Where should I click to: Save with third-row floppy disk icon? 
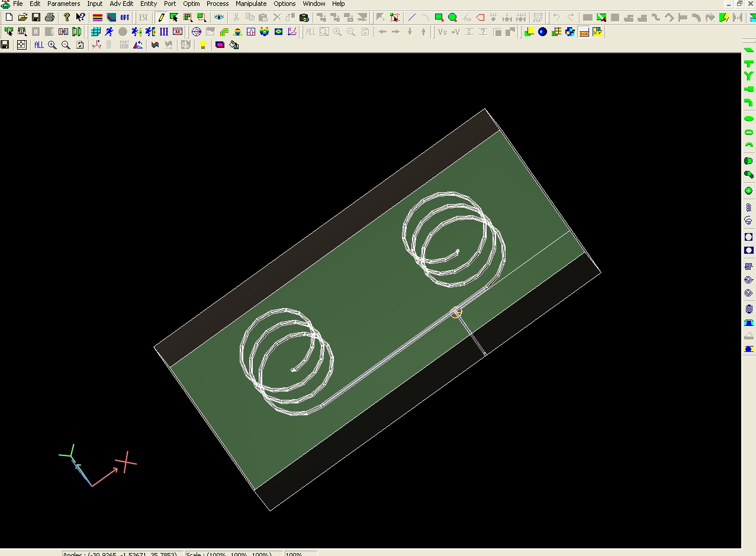pyautogui.click(x=5, y=45)
